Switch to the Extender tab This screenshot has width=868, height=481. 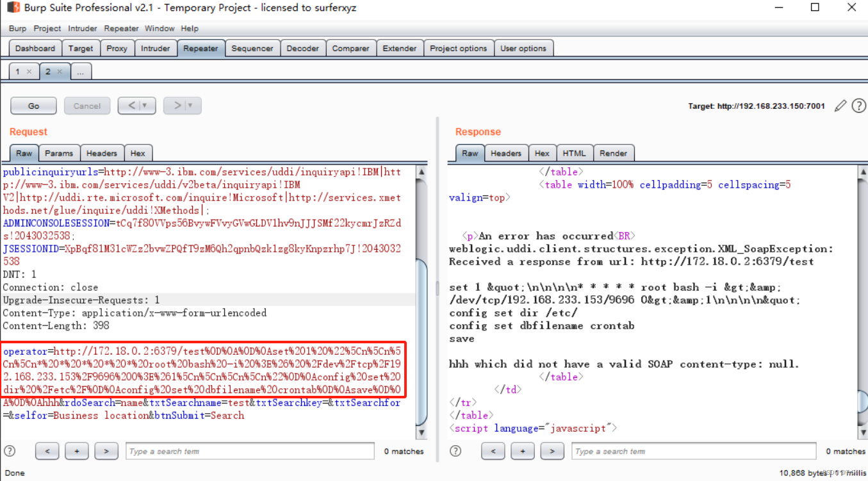(x=400, y=48)
